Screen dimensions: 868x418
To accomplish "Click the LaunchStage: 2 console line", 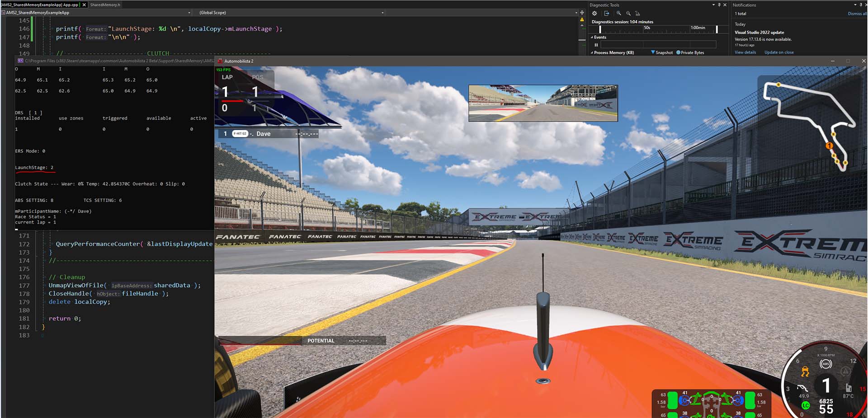I will point(34,168).
